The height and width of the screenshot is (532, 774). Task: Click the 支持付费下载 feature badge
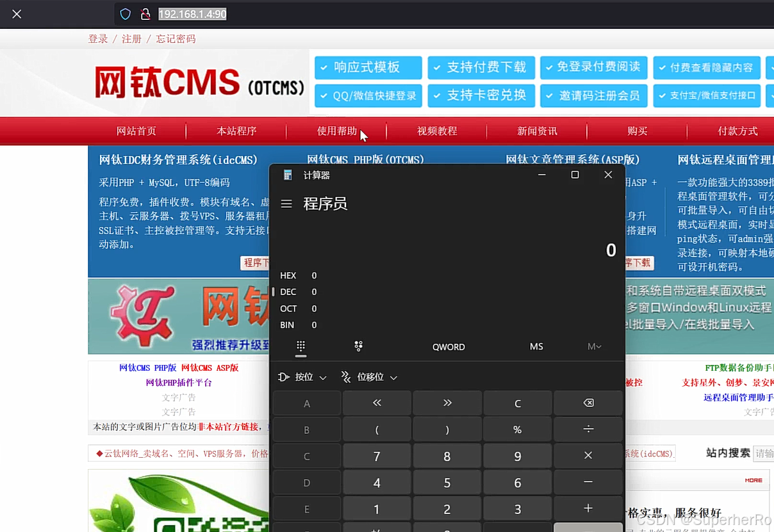tap(481, 67)
